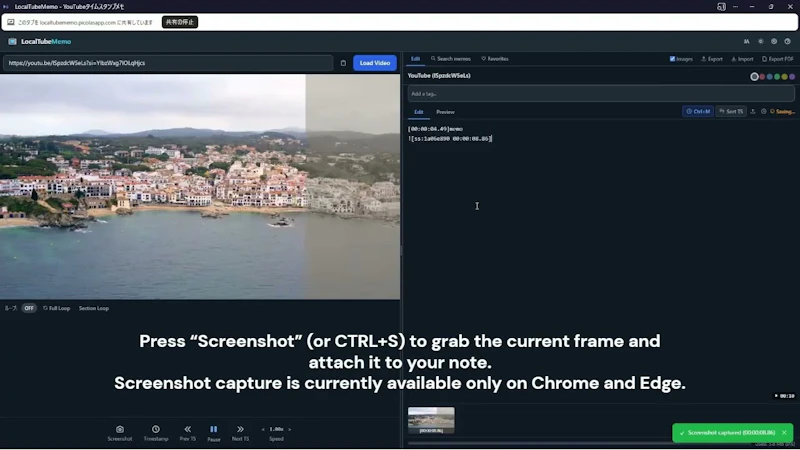Enable Full Loop mode

point(57,308)
